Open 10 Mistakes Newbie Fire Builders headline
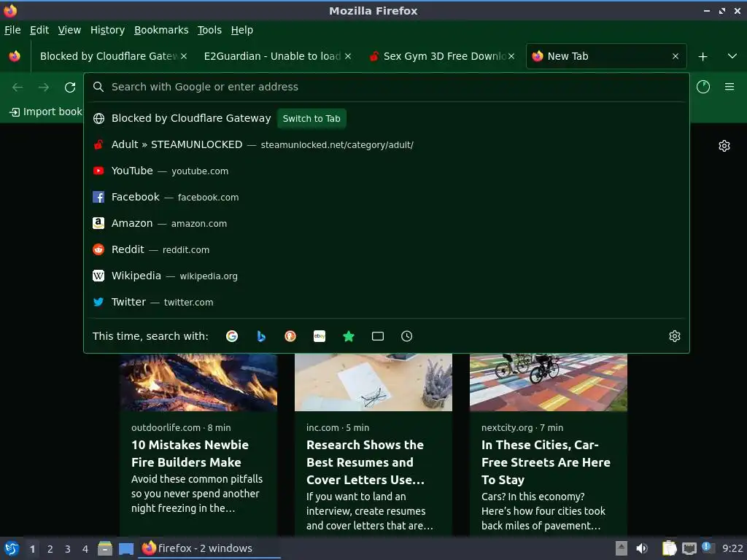Screen dimensions: 747x560 [190, 454]
